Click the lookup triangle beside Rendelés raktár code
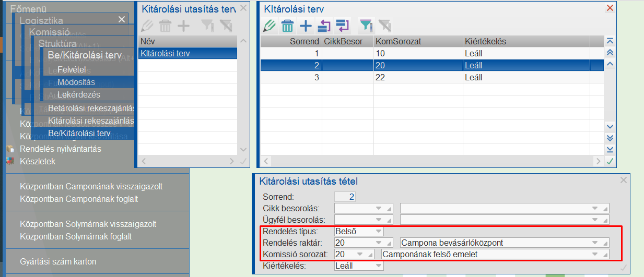This screenshot has height=277, width=644. 389,243
